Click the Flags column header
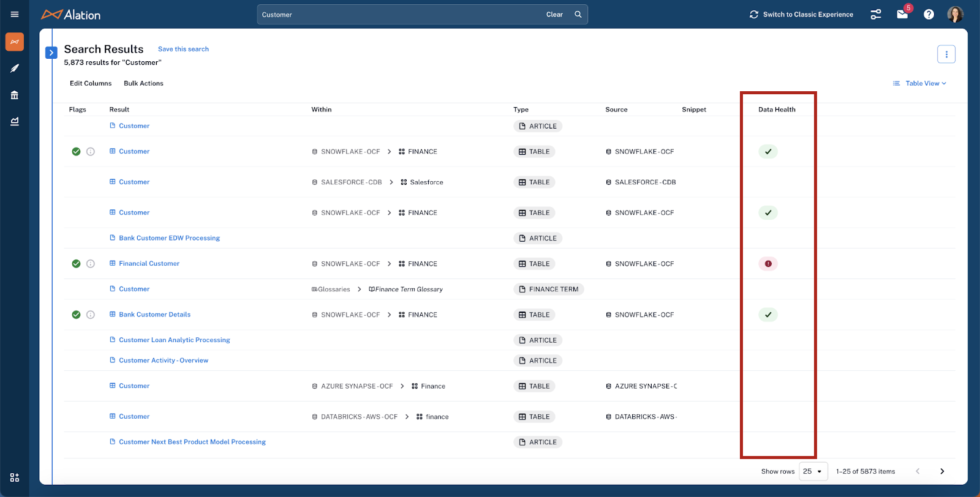980x497 pixels. coord(78,110)
